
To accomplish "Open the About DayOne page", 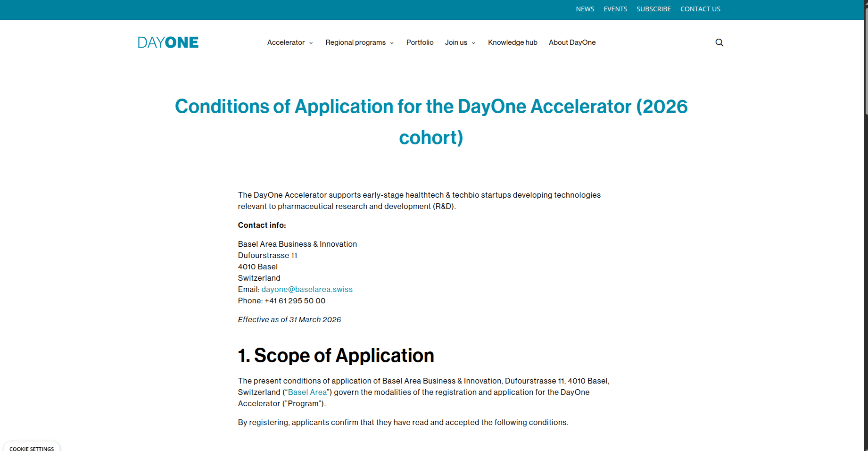I will pyautogui.click(x=572, y=42).
